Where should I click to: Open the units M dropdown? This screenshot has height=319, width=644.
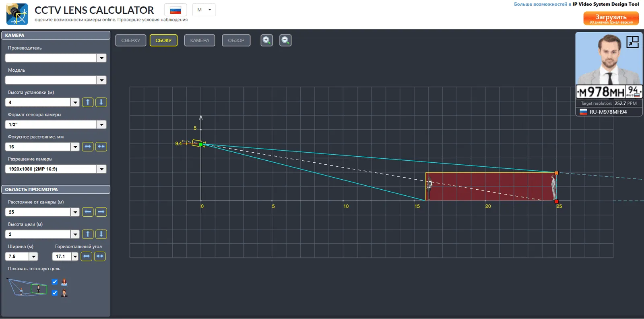[x=204, y=10]
